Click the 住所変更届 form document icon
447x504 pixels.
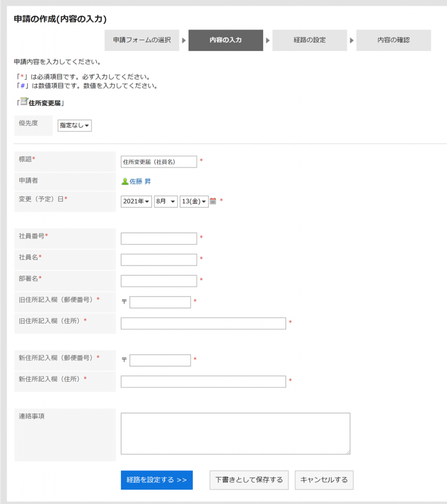24,101
